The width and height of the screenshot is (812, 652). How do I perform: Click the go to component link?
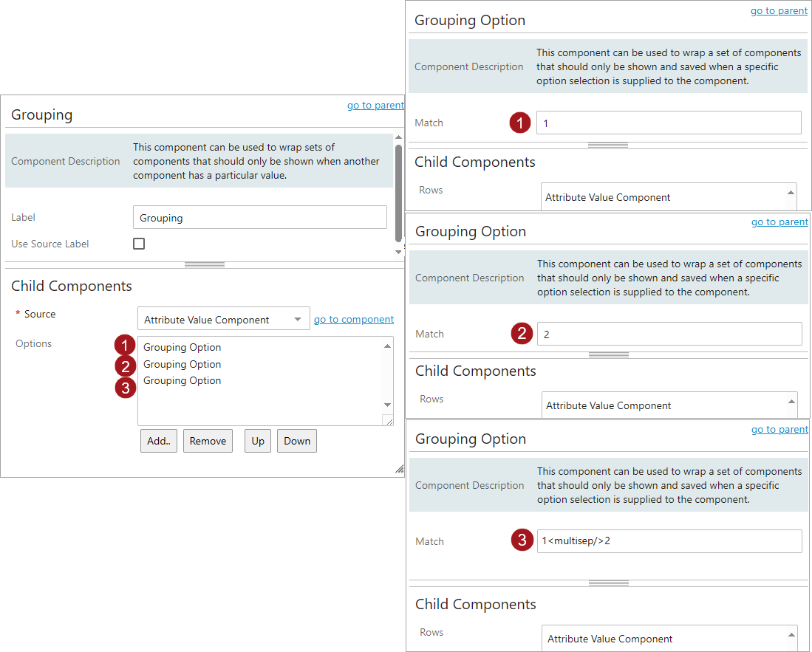pos(354,320)
